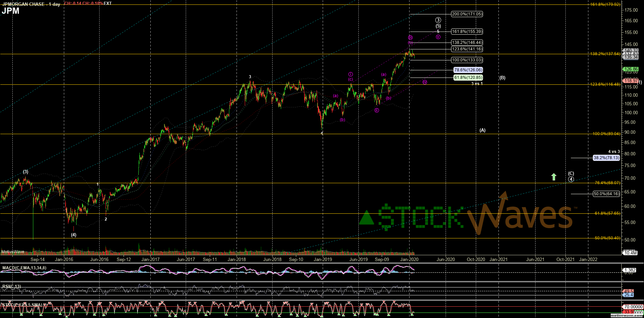
Task: Click the 78.6%(126.06) retracement label
Action: coord(468,70)
